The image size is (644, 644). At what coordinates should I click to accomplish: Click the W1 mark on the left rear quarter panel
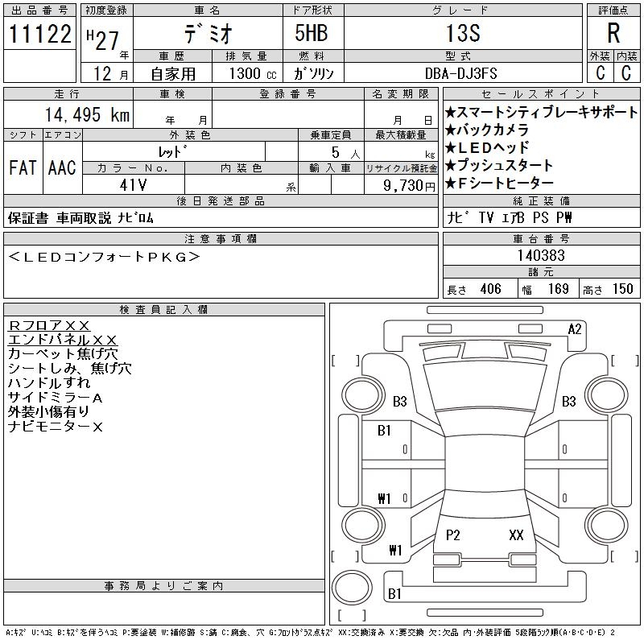(x=395, y=551)
